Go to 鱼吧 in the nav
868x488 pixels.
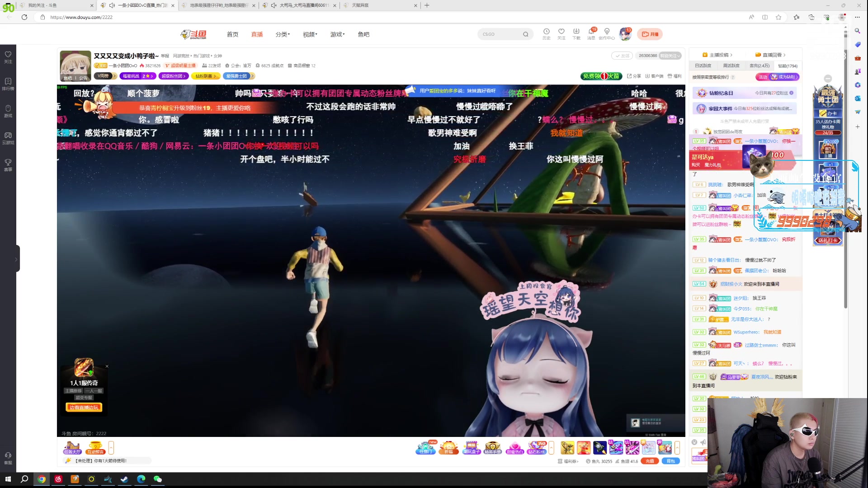coord(363,34)
